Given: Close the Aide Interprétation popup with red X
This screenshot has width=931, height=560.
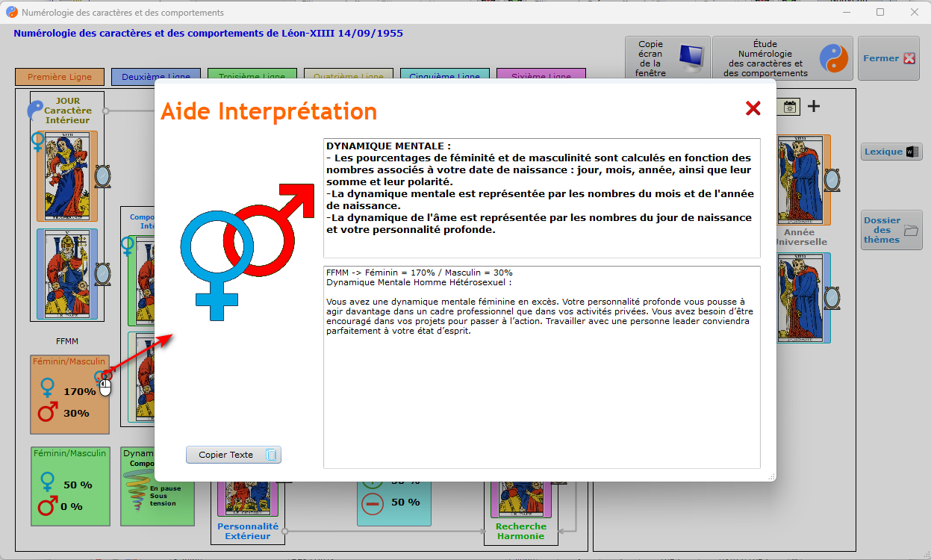Looking at the screenshot, I should click(x=753, y=108).
